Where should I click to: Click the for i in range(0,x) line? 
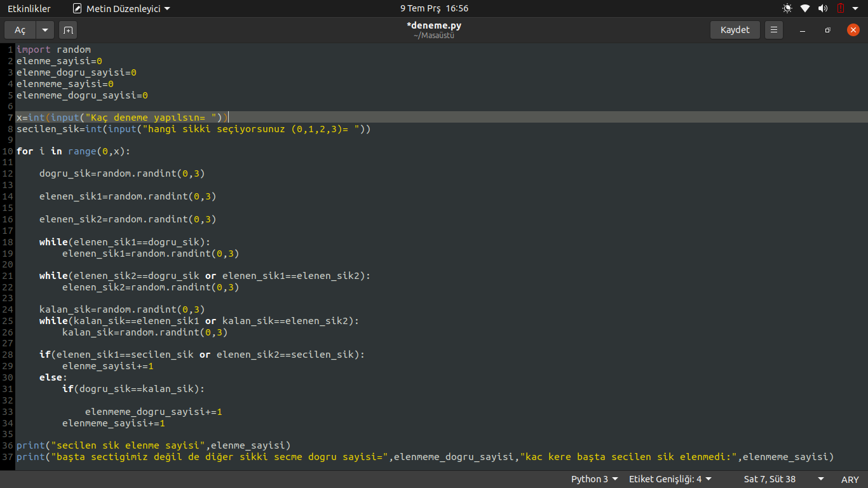click(x=73, y=151)
